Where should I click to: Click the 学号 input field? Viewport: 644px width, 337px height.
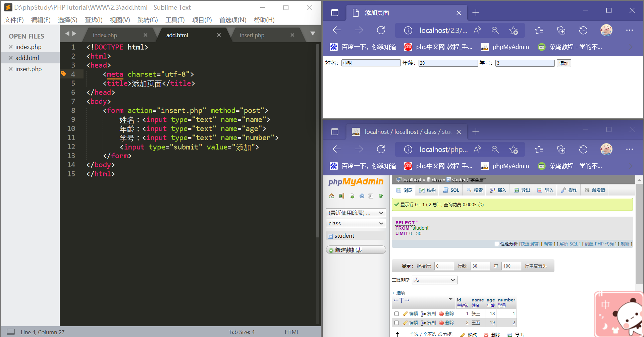[x=525, y=63]
